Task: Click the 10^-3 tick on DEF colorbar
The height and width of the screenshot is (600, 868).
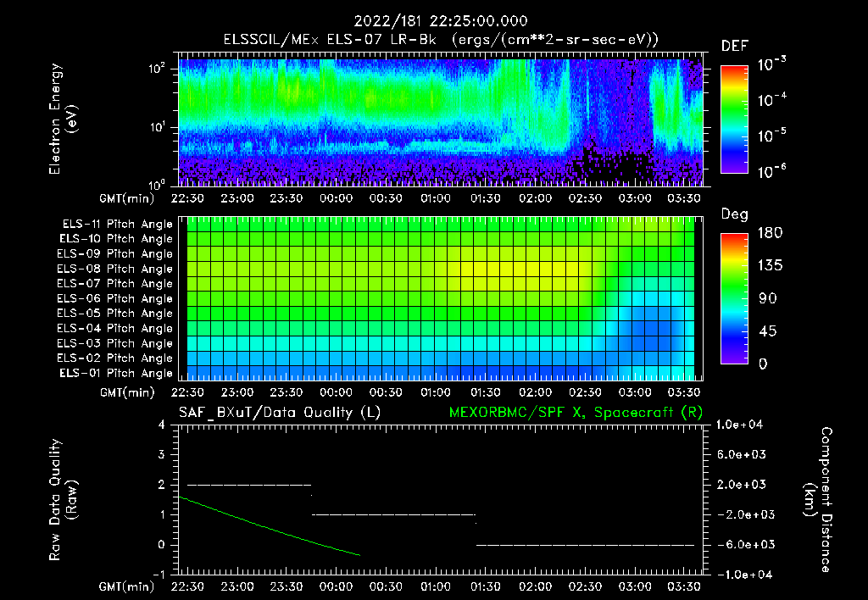Action: 771,64
